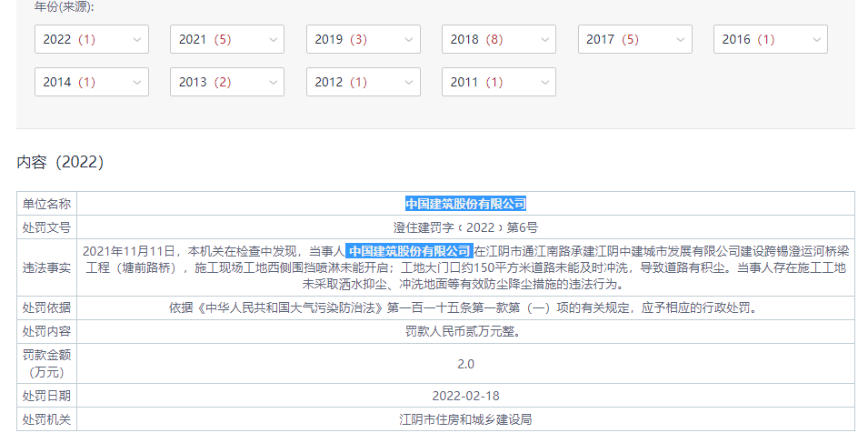
Task: Click the 处罚依据 legal basis text
Action: point(465,307)
